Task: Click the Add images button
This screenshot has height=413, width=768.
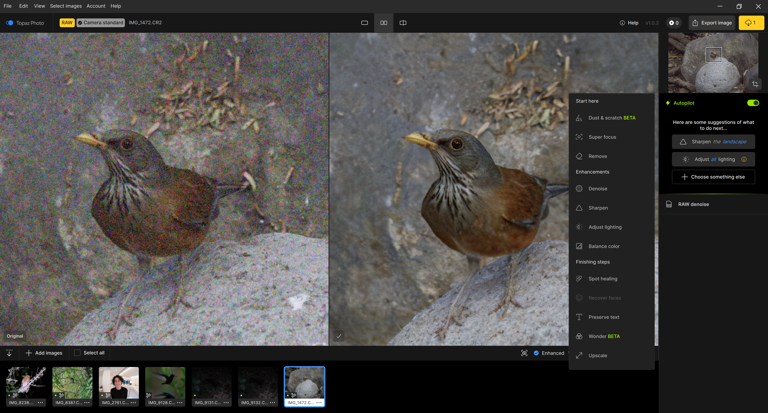Action: (44, 353)
